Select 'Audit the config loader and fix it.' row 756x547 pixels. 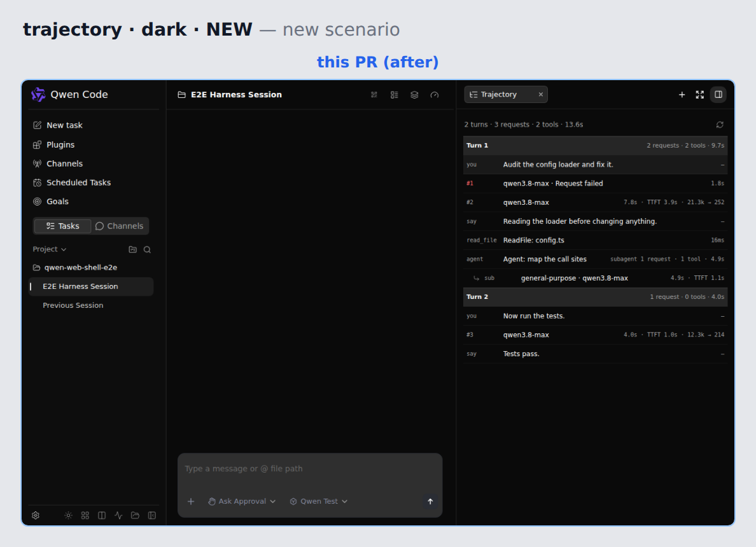[x=595, y=164]
